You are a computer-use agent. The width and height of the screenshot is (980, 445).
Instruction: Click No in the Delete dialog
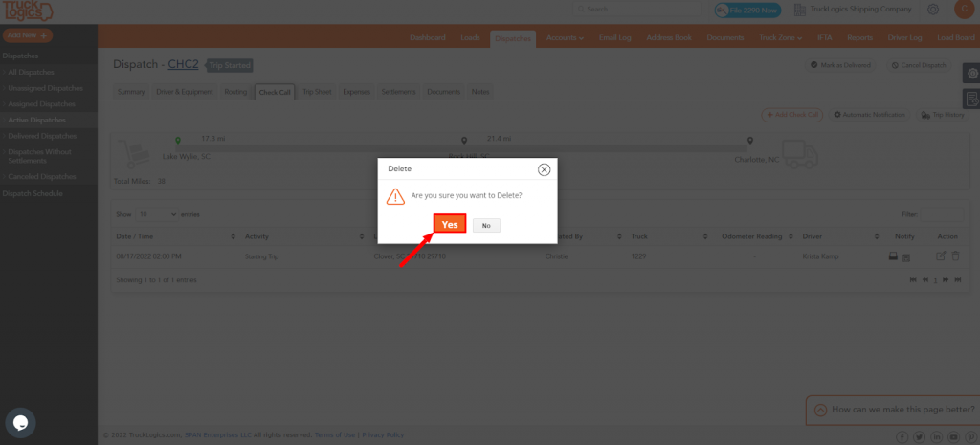486,226
